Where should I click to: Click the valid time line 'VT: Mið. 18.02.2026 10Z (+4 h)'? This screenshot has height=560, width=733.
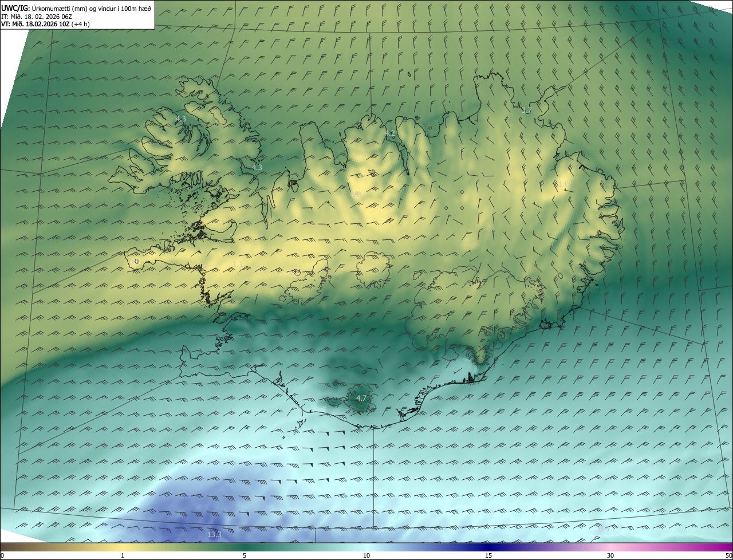click(45, 24)
